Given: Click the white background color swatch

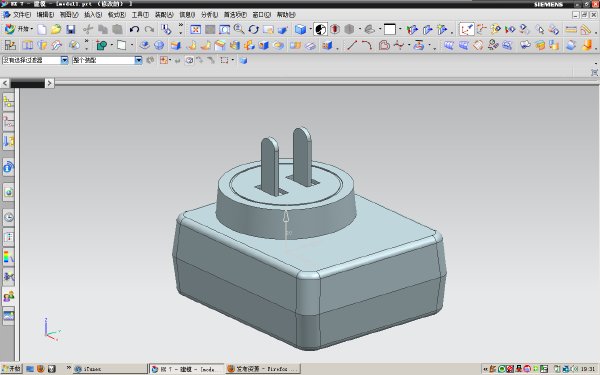Looking at the screenshot, I should point(390,29).
